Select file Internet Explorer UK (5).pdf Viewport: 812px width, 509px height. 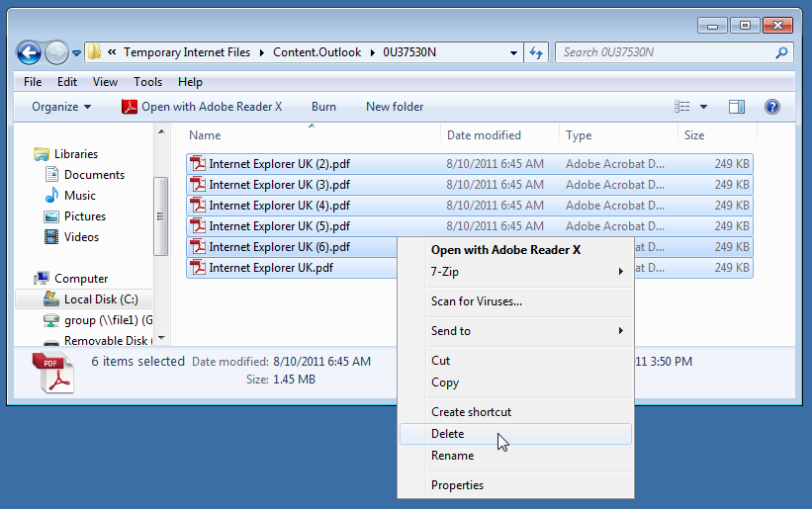pos(469,226)
